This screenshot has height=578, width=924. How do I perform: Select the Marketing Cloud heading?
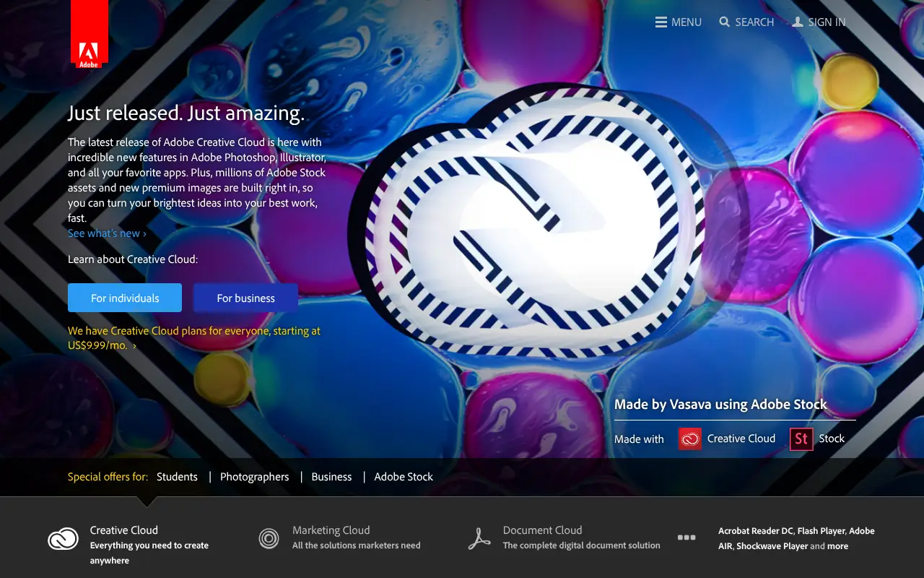(331, 530)
